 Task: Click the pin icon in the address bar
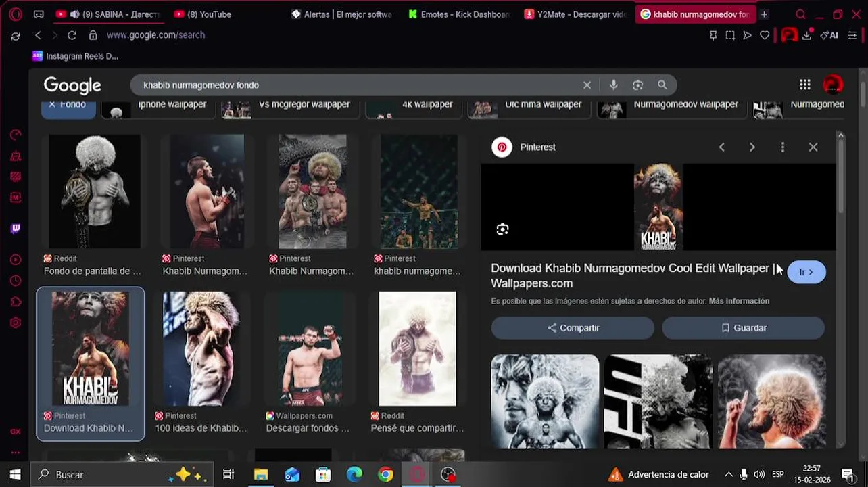(713, 35)
